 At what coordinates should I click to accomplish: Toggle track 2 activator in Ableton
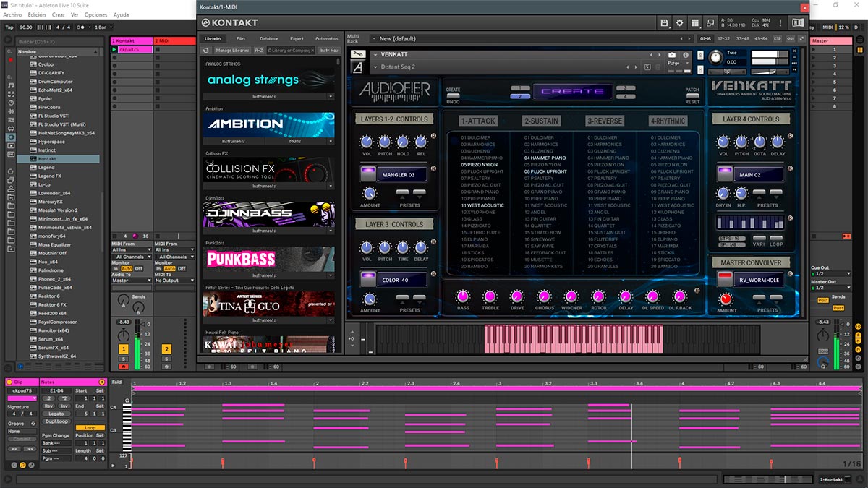coord(166,349)
